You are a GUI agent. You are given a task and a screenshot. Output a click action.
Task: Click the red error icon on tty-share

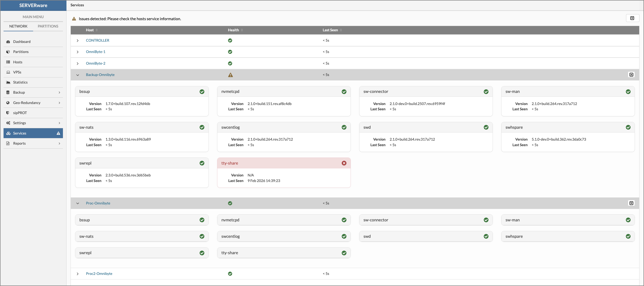pos(344,163)
